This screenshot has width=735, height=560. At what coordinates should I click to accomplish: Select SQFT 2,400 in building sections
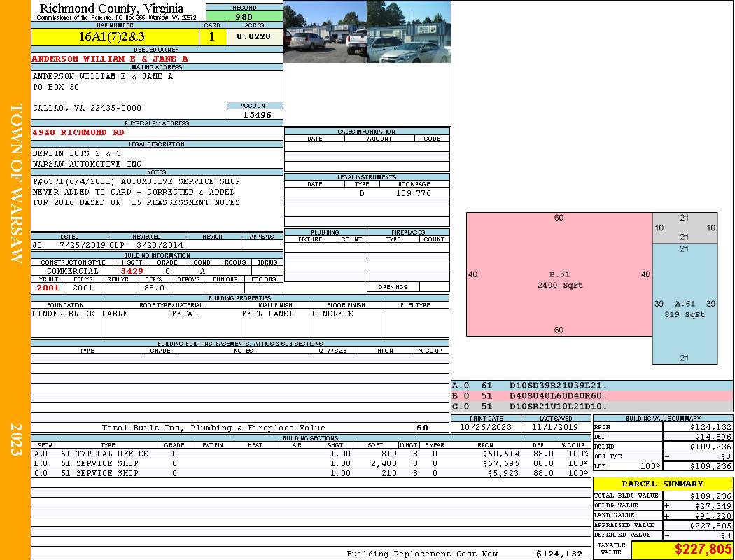click(384, 463)
